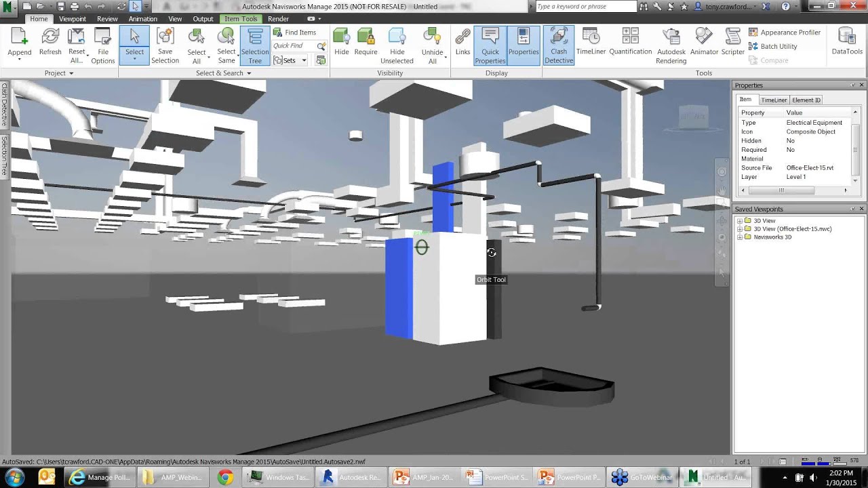
Task: Open Autodesk Rendering
Action: (x=671, y=46)
